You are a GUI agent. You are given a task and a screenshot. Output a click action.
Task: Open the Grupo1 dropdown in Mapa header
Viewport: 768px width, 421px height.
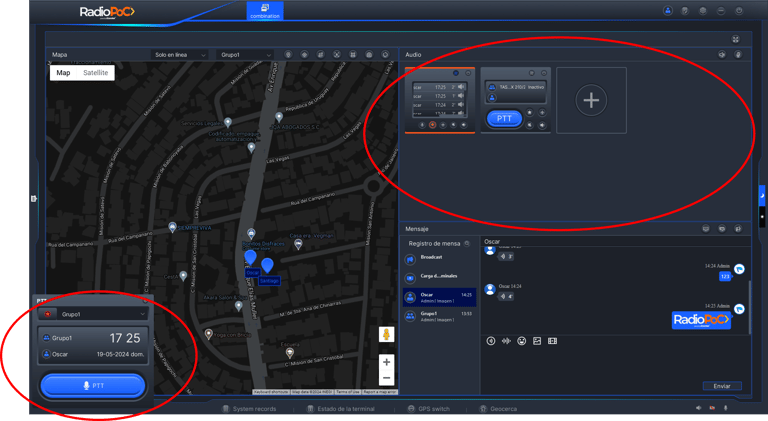(x=245, y=55)
